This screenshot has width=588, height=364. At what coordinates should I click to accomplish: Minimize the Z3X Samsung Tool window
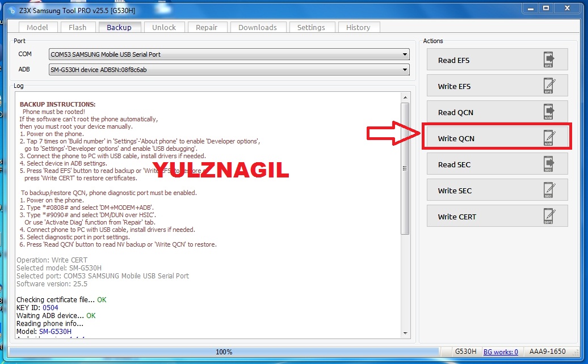click(531, 9)
